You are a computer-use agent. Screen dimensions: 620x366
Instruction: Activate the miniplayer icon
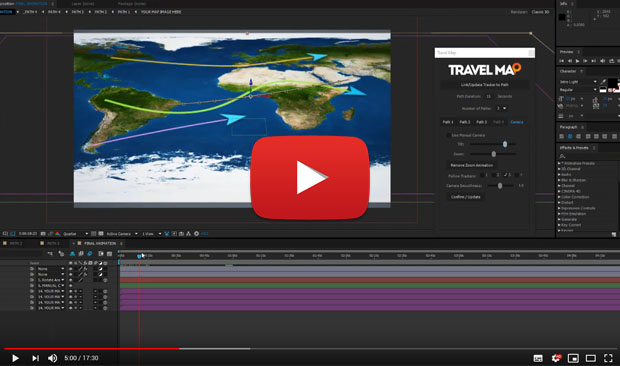point(573,358)
